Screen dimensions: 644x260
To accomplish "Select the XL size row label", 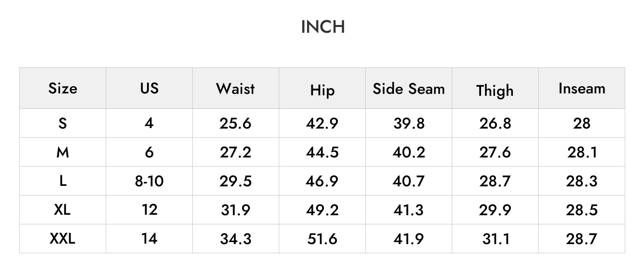I will click(62, 209).
